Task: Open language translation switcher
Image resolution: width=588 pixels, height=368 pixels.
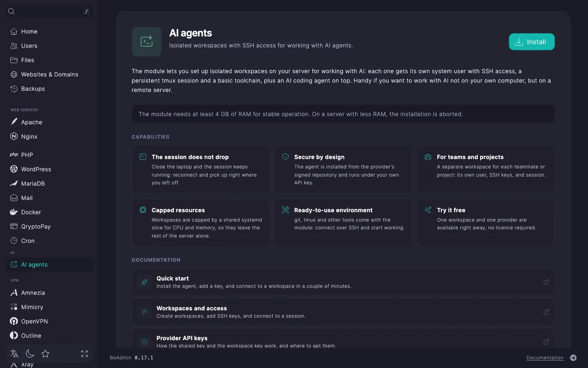Action: [14, 354]
